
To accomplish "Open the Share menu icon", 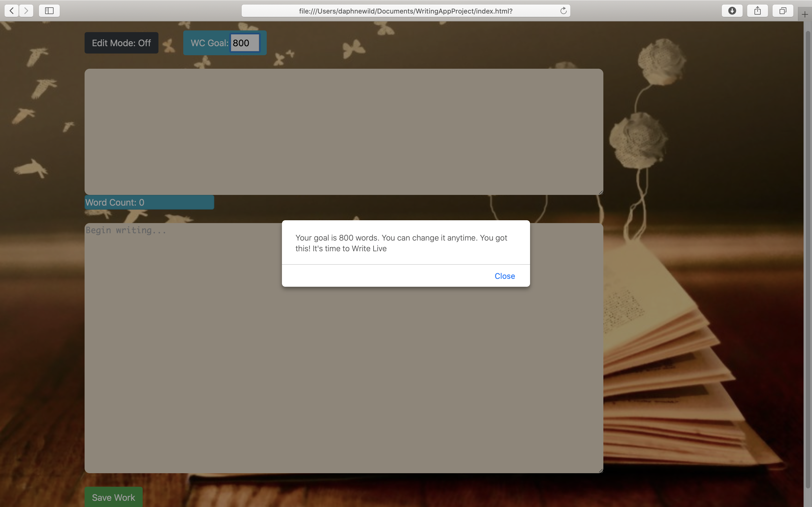I will pyautogui.click(x=757, y=11).
